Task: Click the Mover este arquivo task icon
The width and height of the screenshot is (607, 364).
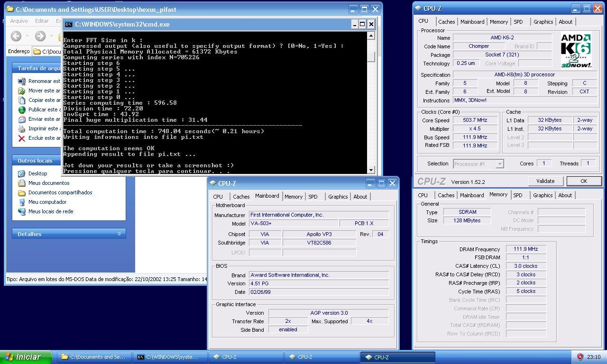Action: click(x=21, y=91)
